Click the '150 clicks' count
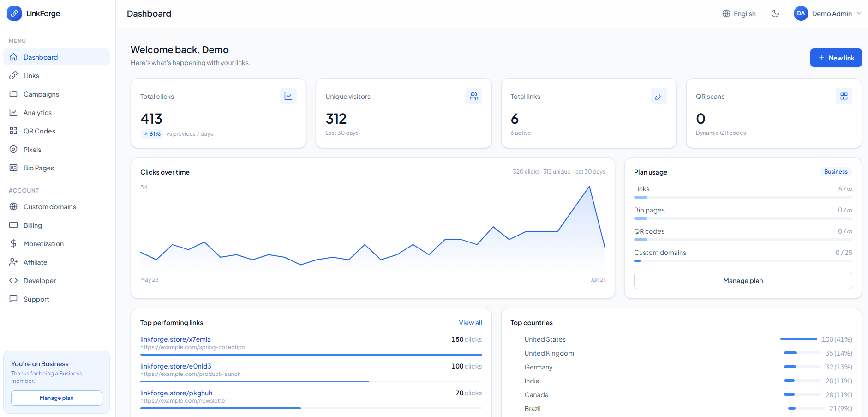Image resolution: width=868 pixels, height=417 pixels. pyautogui.click(x=467, y=339)
